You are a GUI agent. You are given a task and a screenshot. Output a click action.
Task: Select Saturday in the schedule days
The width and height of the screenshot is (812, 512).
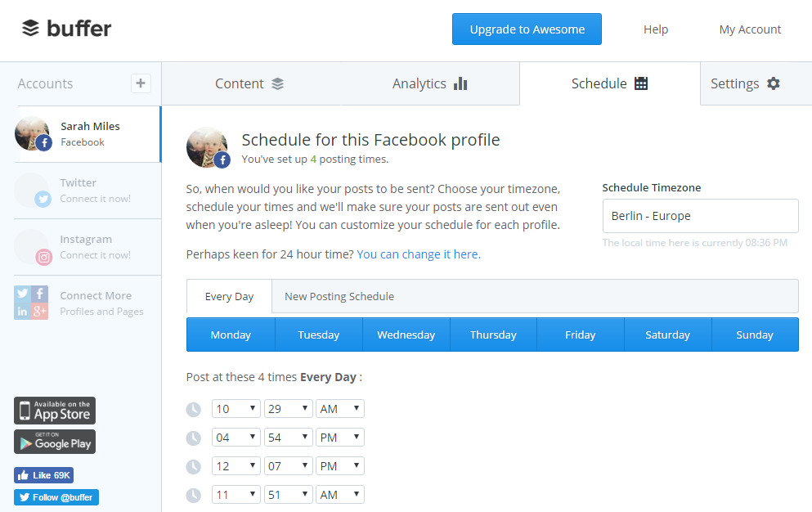(x=667, y=334)
